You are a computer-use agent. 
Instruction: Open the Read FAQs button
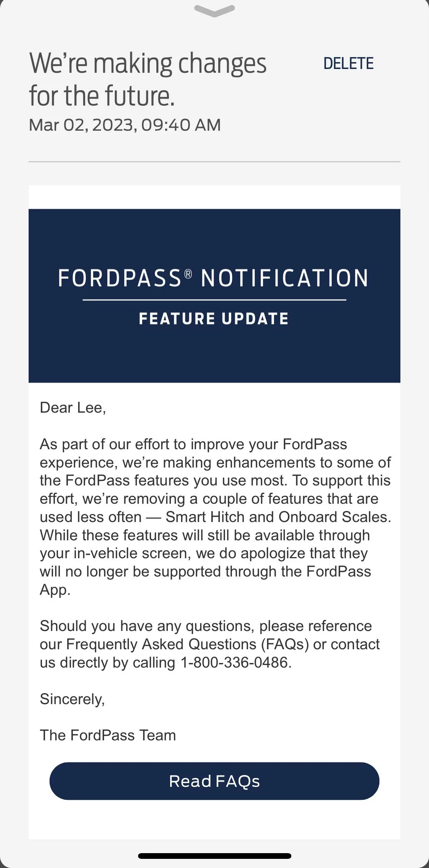(x=214, y=781)
